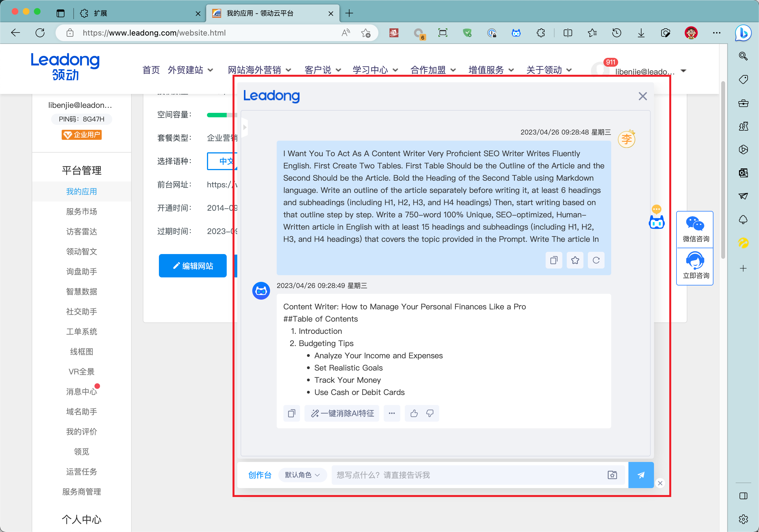
Task: Expand the chat side panel arrow
Action: point(245,127)
